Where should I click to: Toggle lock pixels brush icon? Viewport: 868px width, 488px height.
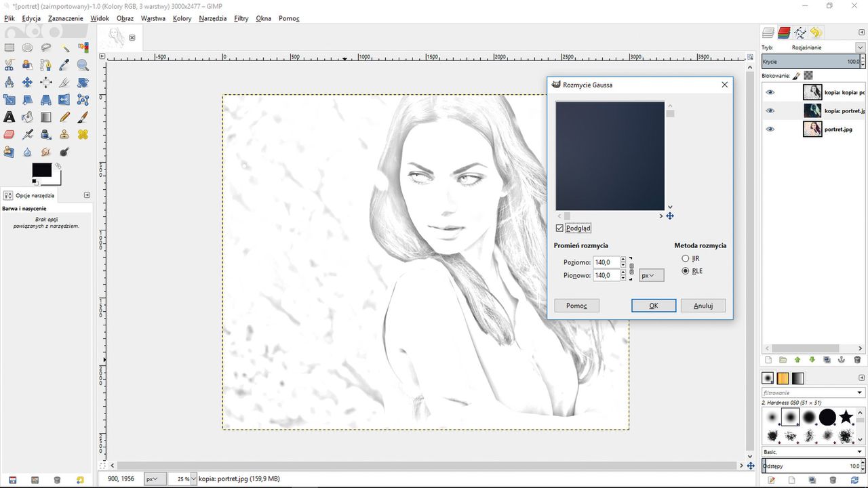[x=797, y=76]
